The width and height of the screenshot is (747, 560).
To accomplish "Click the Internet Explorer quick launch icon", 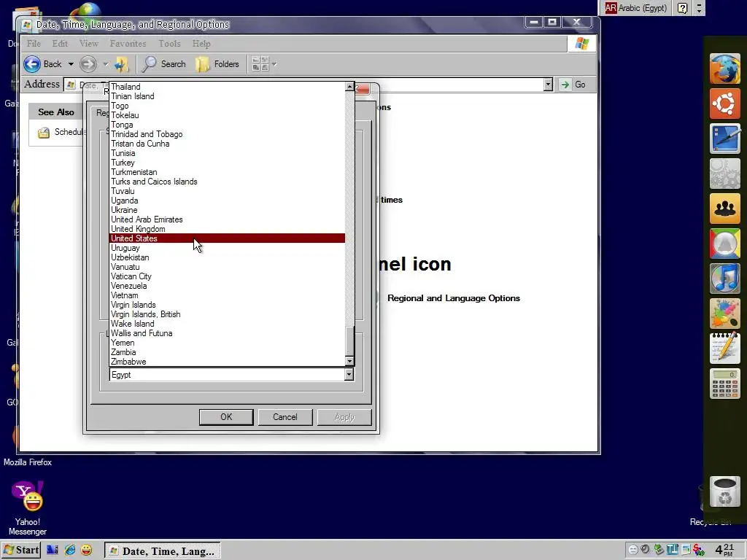I will pos(70,550).
